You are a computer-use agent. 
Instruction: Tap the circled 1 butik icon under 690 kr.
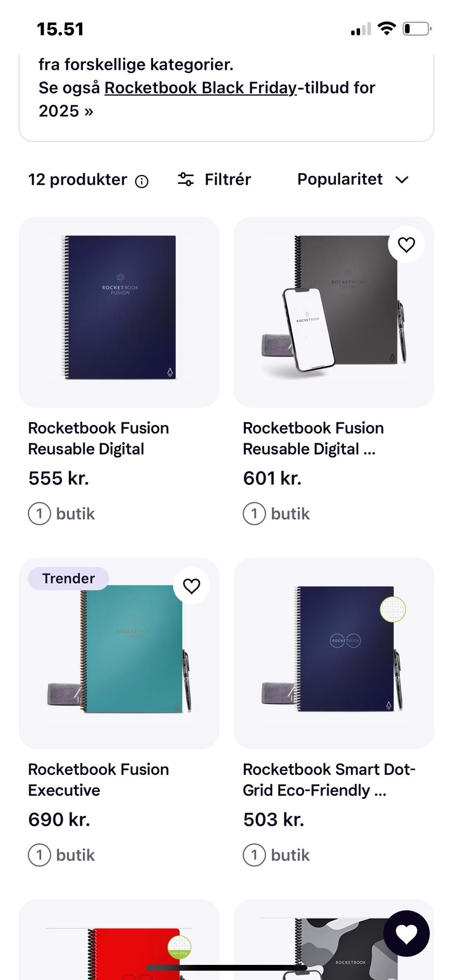pyautogui.click(x=39, y=855)
